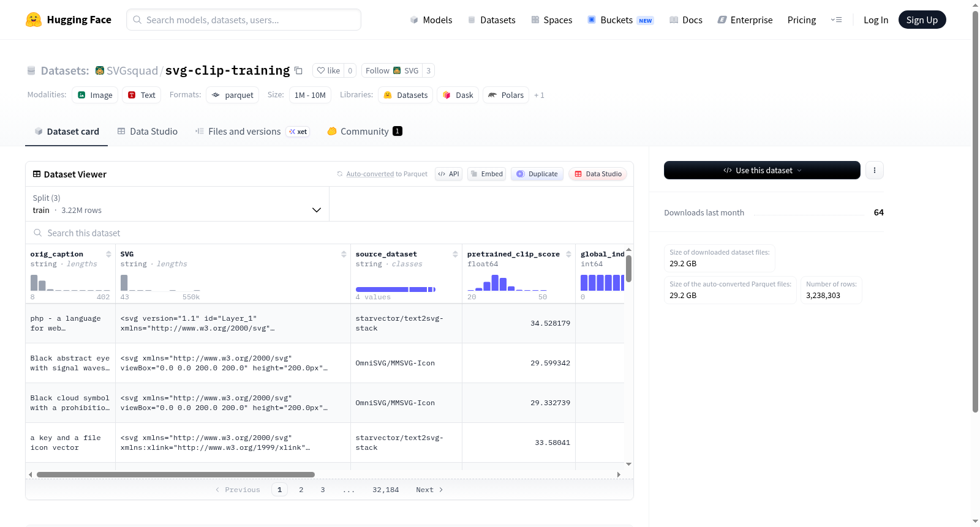
Task: Click the source_dataset classes bar
Action: tap(396, 289)
